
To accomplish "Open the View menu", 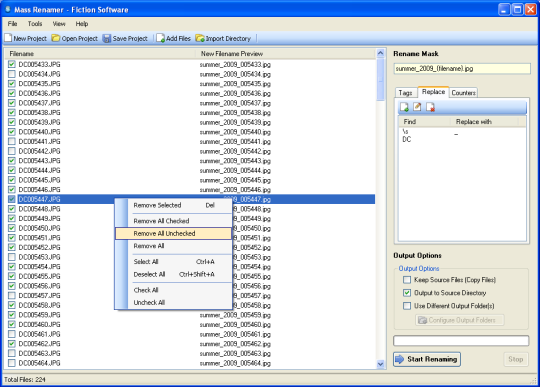I will [x=59, y=24].
